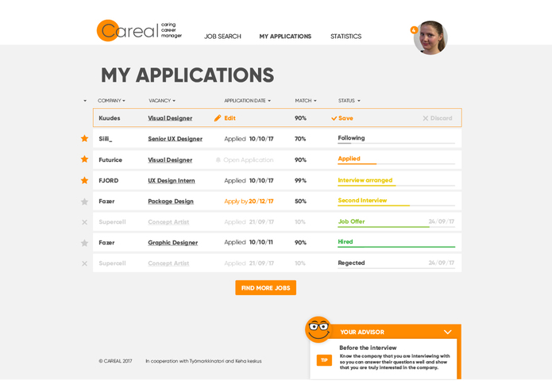Open the Statistics tab
Screen dimensions: 552x392
(345, 37)
